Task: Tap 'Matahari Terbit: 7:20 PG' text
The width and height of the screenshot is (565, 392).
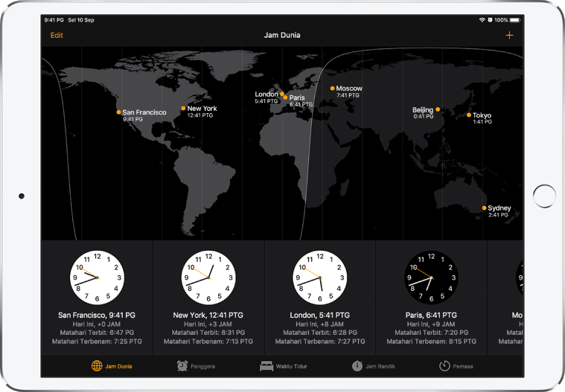Action: (x=431, y=332)
